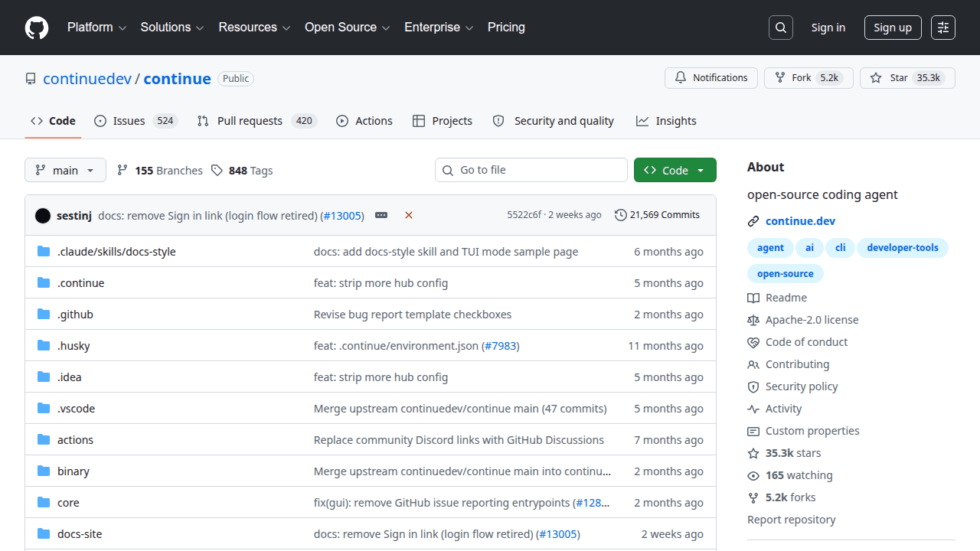Select the open-source topic tag
The height and width of the screenshot is (551, 980).
click(786, 274)
